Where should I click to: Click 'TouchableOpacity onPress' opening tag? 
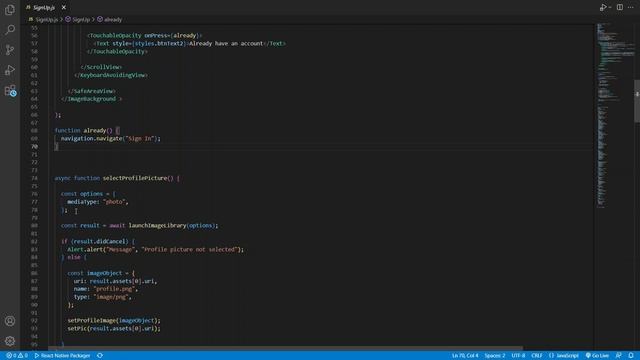pyautogui.click(x=144, y=36)
